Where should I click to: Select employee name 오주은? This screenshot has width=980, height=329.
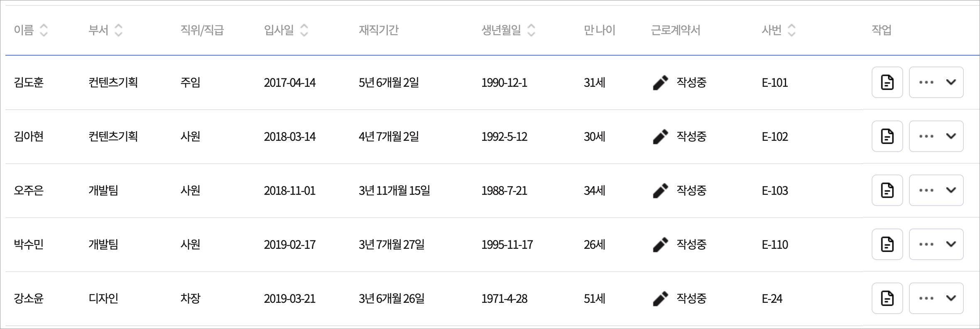(x=29, y=190)
